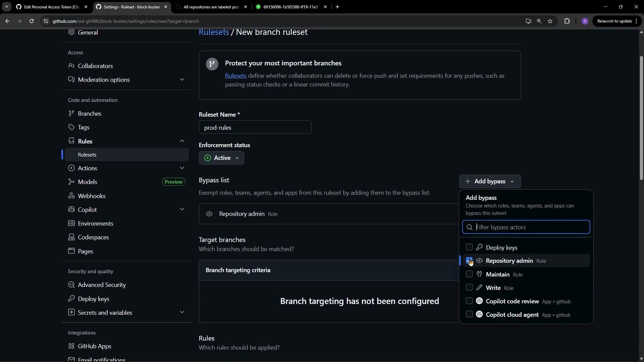The height and width of the screenshot is (362, 644).
Task: Click the scrollbar down arrow
Action: [641, 359]
